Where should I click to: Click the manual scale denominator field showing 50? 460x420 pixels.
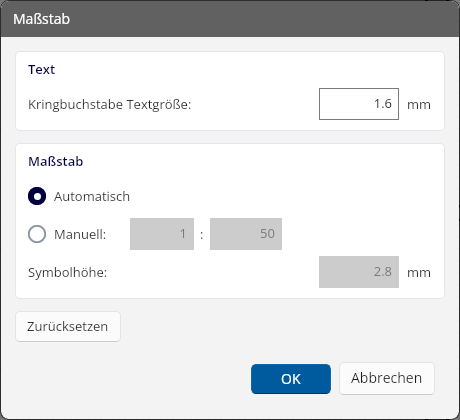(246, 234)
